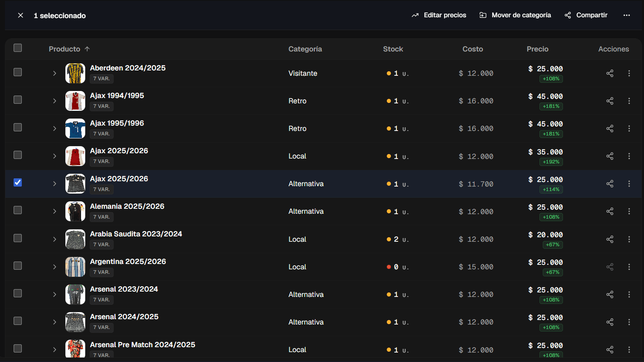Click the Visitante category cell

tap(303, 73)
